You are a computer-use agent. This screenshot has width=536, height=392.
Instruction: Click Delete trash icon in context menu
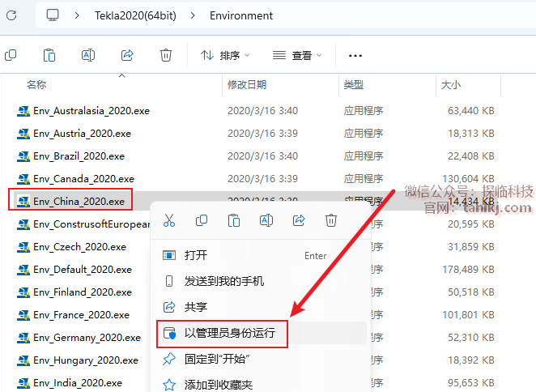tap(331, 220)
